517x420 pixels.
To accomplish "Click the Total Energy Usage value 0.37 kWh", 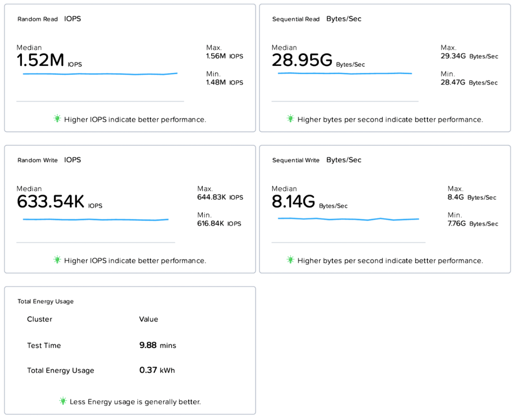I will [x=157, y=370].
